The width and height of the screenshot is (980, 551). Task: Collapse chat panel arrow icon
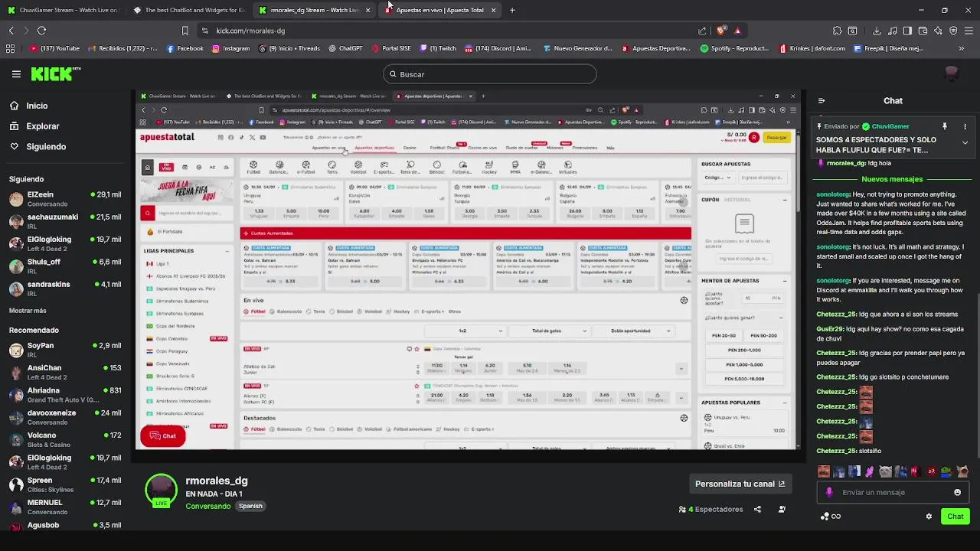coord(822,100)
